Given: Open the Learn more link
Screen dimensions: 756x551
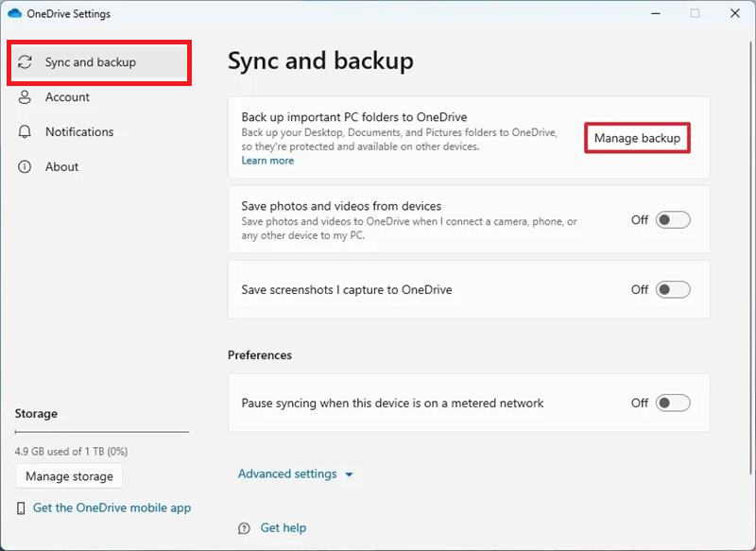Looking at the screenshot, I should [x=267, y=161].
